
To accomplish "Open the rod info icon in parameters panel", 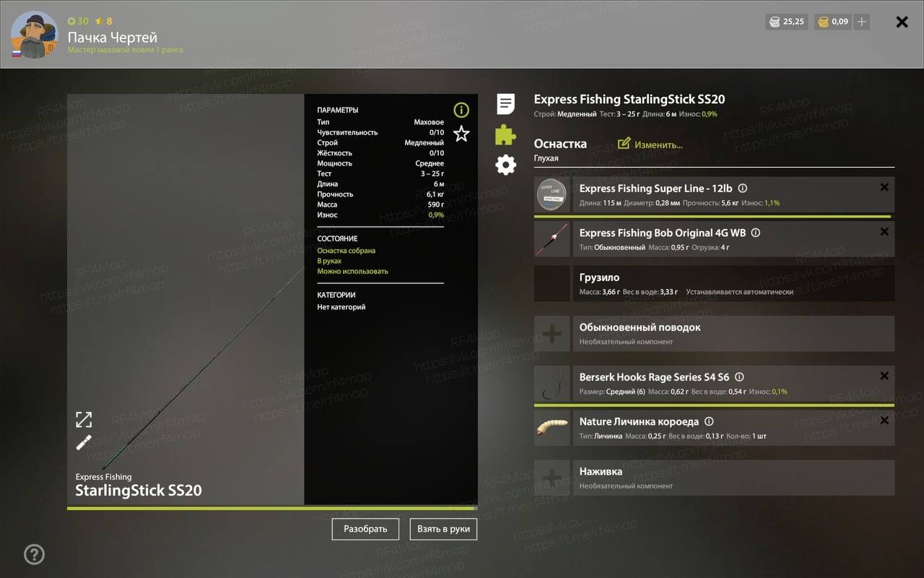I will (x=461, y=110).
